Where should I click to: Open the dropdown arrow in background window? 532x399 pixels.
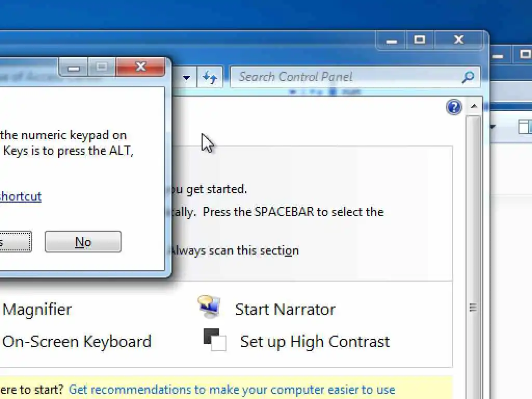tap(493, 127)
